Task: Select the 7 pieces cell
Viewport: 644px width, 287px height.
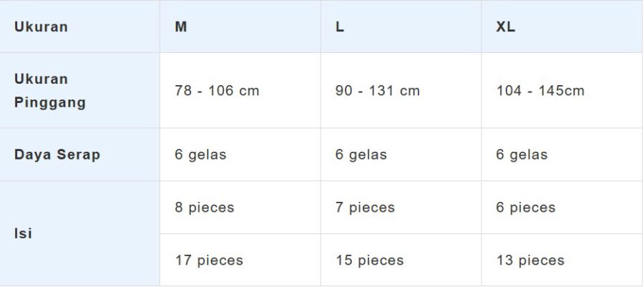Action: 365,208
